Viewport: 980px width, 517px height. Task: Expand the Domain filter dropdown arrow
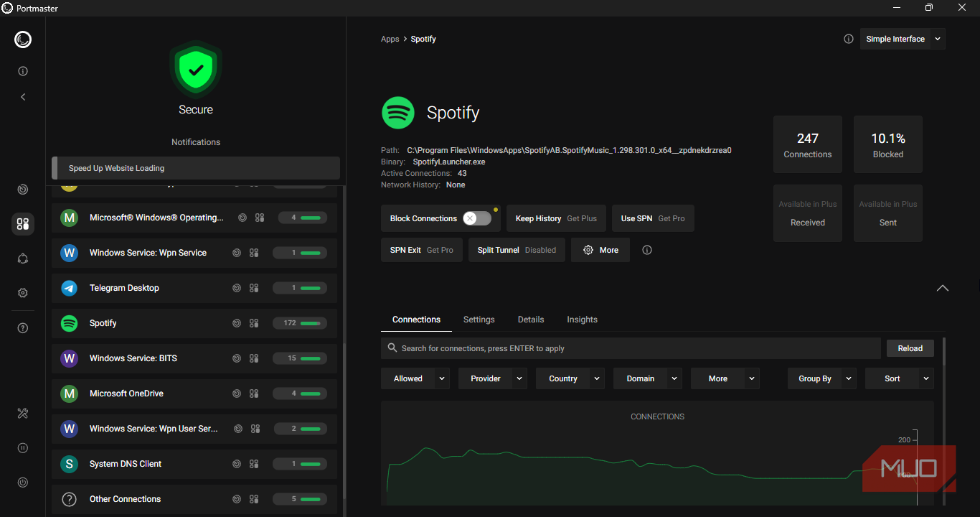(x=674, y=378)
